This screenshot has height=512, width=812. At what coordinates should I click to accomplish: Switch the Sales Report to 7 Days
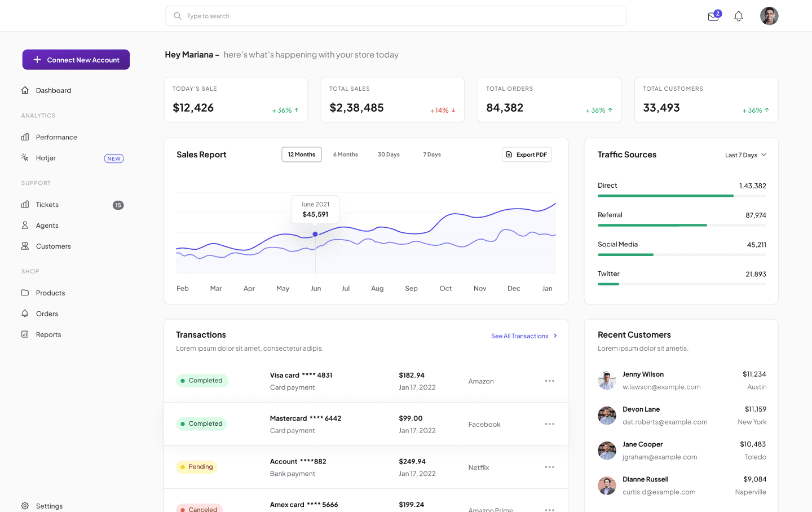(432, 154)
